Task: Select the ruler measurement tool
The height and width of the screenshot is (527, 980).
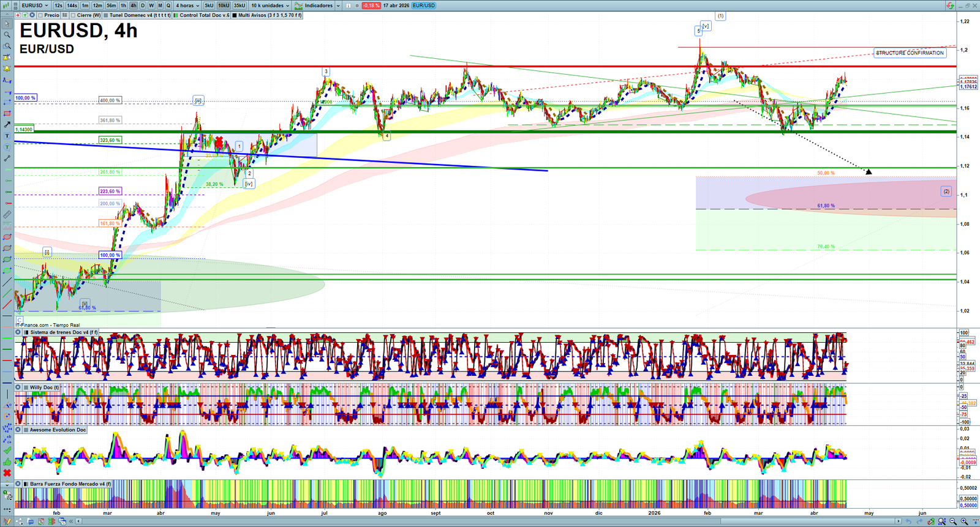Action: [x=7, y=215]
